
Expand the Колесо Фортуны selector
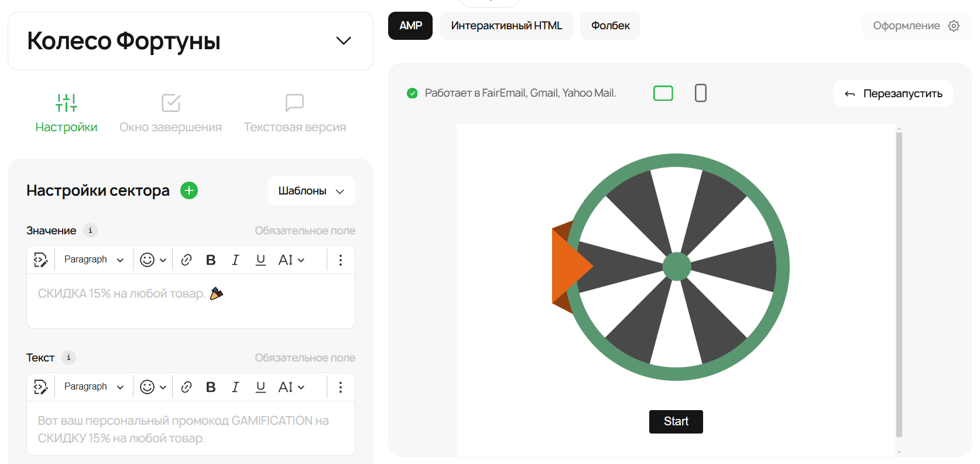343,41
